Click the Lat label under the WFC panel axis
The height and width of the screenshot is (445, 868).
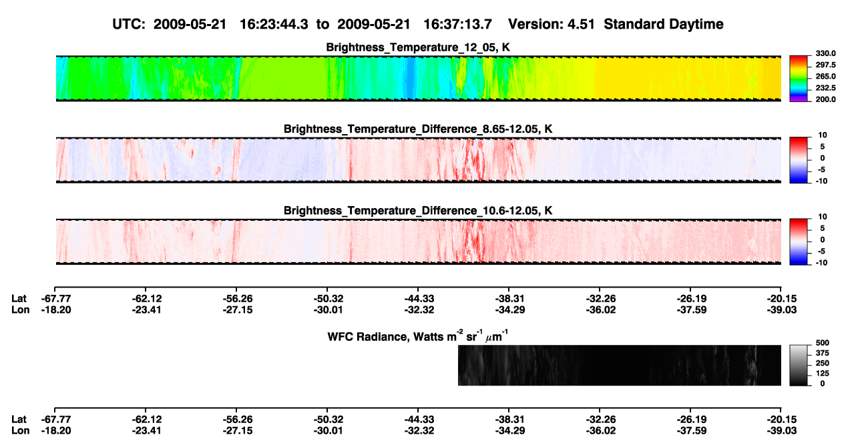[19, 419]
